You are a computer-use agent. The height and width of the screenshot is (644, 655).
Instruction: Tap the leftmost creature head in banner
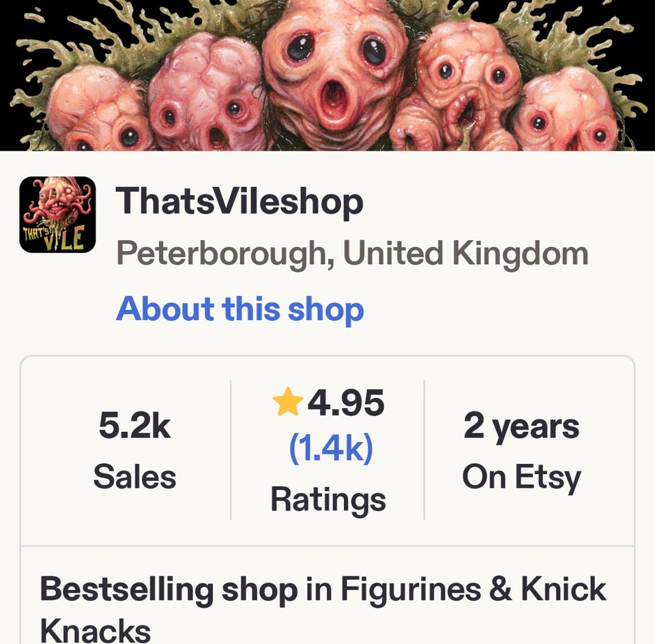tap(96, 111)
